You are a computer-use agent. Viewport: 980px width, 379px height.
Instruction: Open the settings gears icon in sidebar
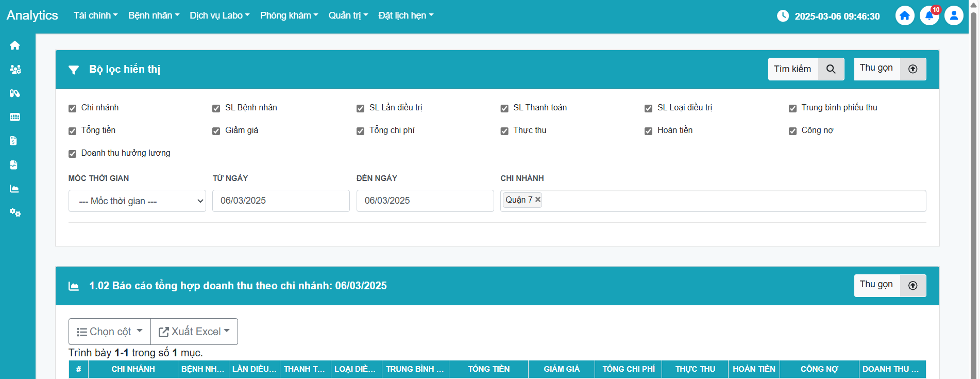point(15,212)
